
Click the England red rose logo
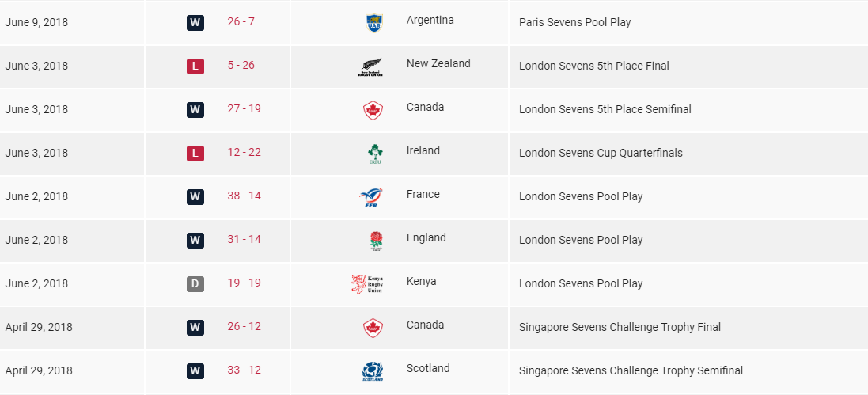tap(375, 241)
